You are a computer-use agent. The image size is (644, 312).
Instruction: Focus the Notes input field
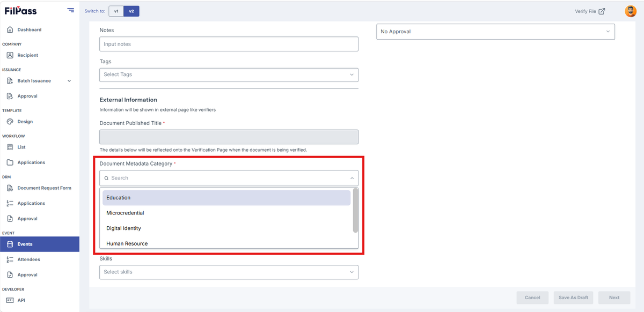pyautogui.click(x=229, y=44)
